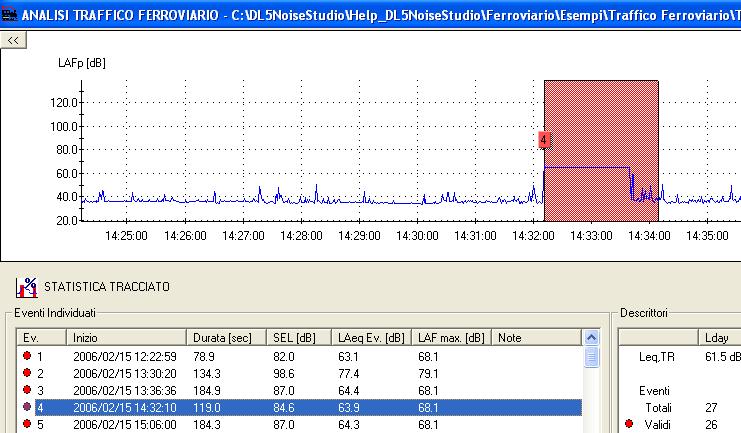Click the Eventi label in Descrittori

[654, 390]
